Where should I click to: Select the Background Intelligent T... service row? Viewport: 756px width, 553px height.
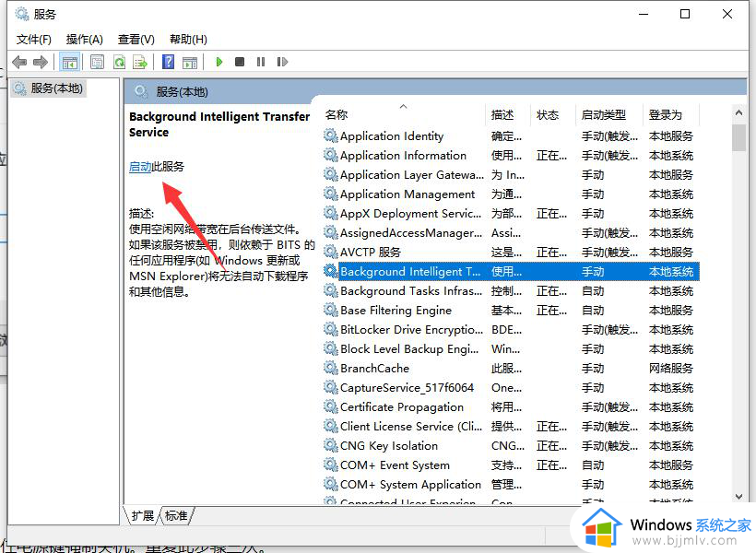[x=511, y=272]
